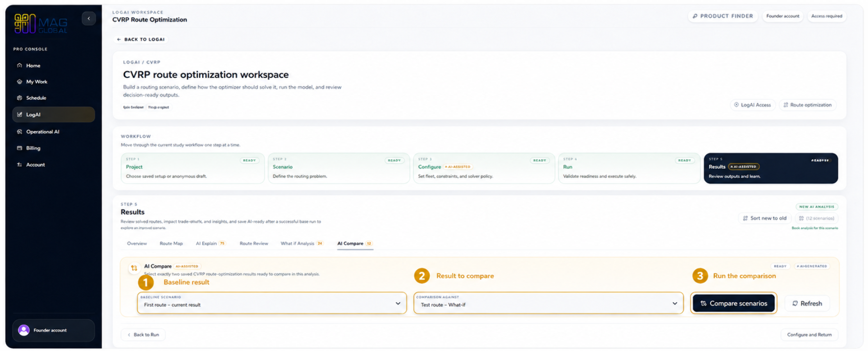The height and width of the screenshot is (351, 868).
Task: Click the AI-Assisted badge next to AI Compare
Action: [x=187, y=266]
